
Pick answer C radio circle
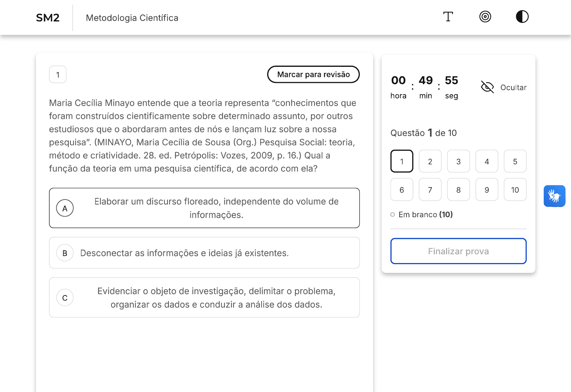click(x=65, y=298)
